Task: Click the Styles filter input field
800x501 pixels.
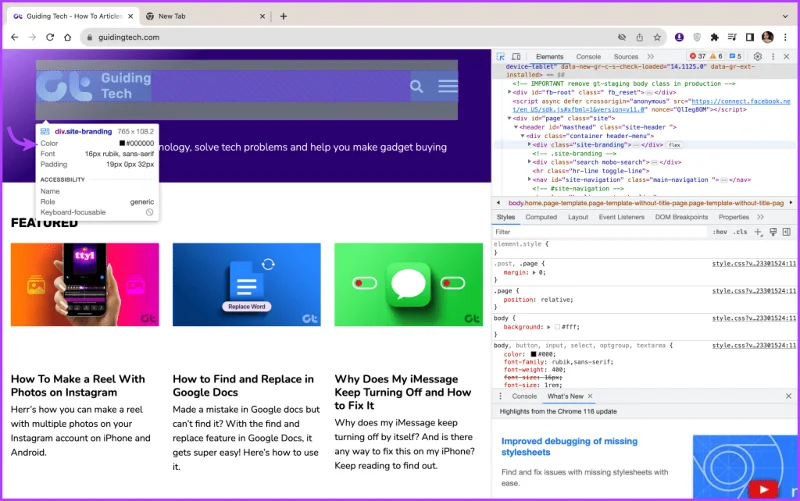Action: [599, 232]
